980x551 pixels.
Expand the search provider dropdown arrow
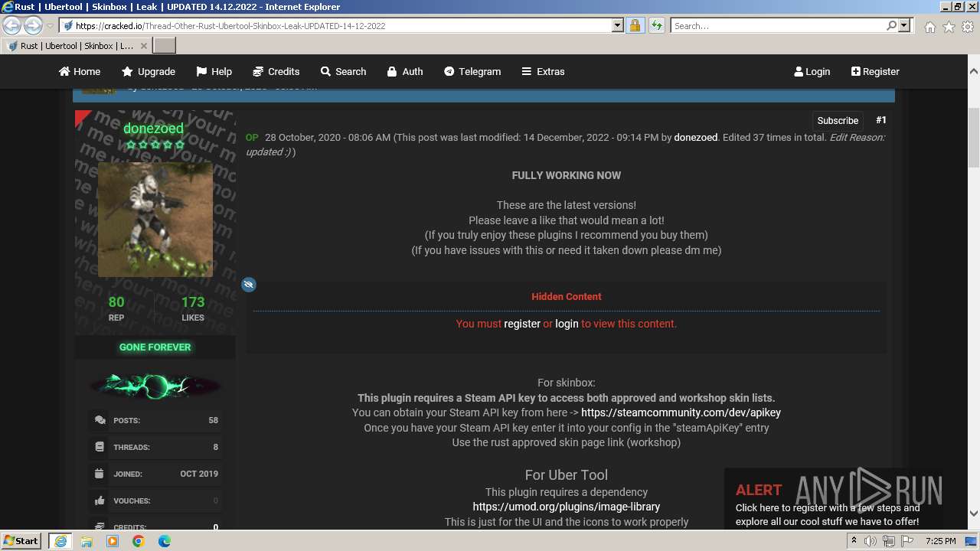tap(905, 25)
